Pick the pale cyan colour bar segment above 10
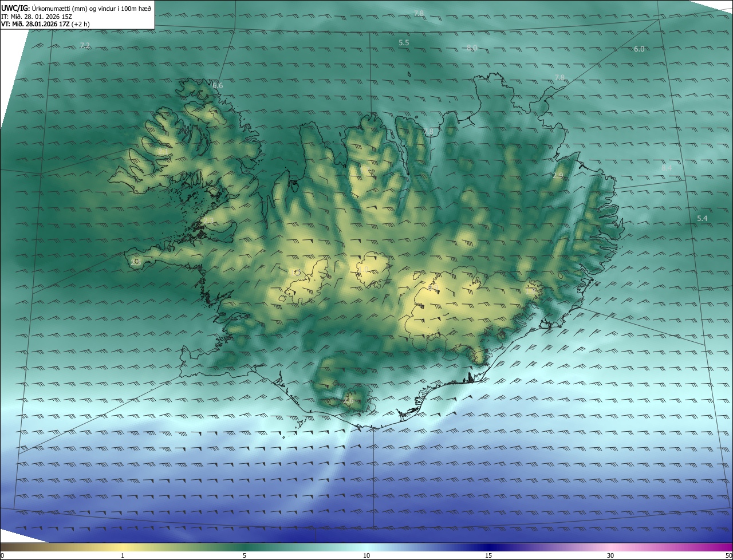This screenshot has width=733, height=560. coord(366,547)
